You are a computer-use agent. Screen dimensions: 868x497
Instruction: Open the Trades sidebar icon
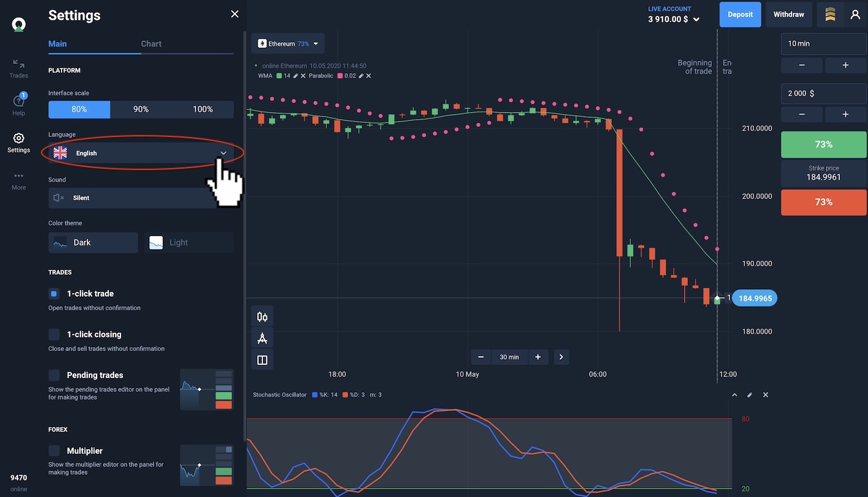pyautogui.click(x=19, y=68)
